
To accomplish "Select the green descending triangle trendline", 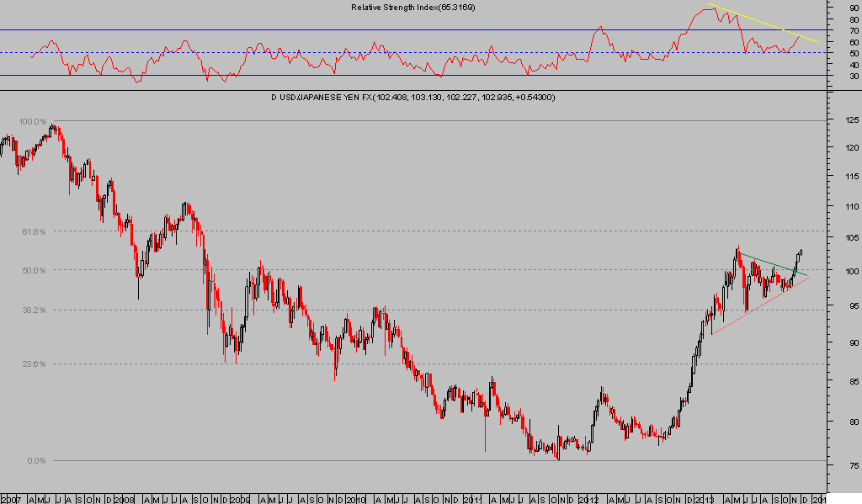I will point(770,263).
